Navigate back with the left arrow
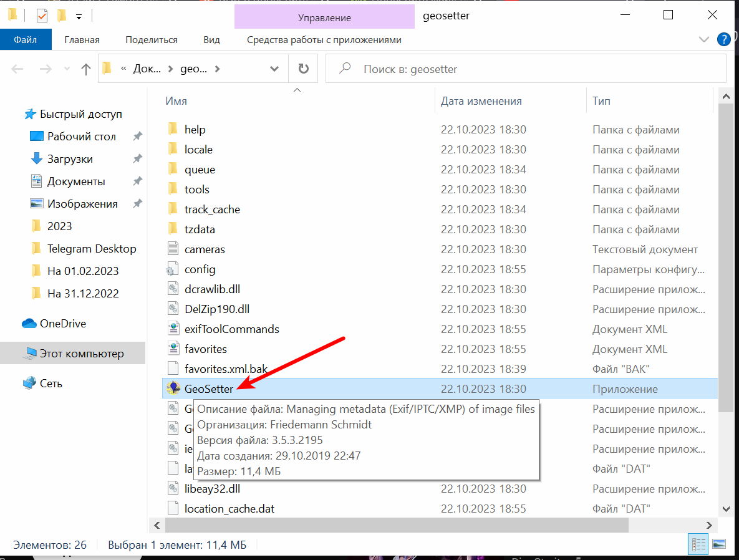The width and height of the screenshot is (739, 560). pyautogui.click(x=17, y=69)
